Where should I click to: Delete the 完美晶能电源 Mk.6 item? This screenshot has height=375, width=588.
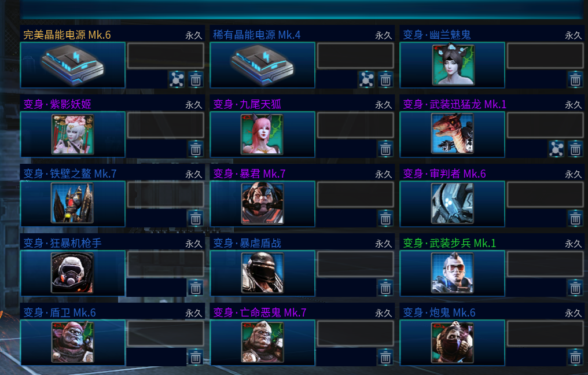[196, 79]
